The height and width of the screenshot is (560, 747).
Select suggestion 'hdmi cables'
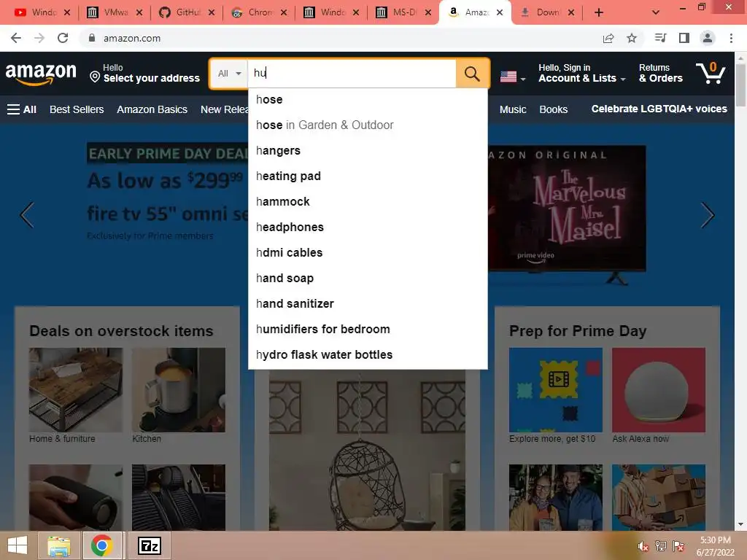368,252
